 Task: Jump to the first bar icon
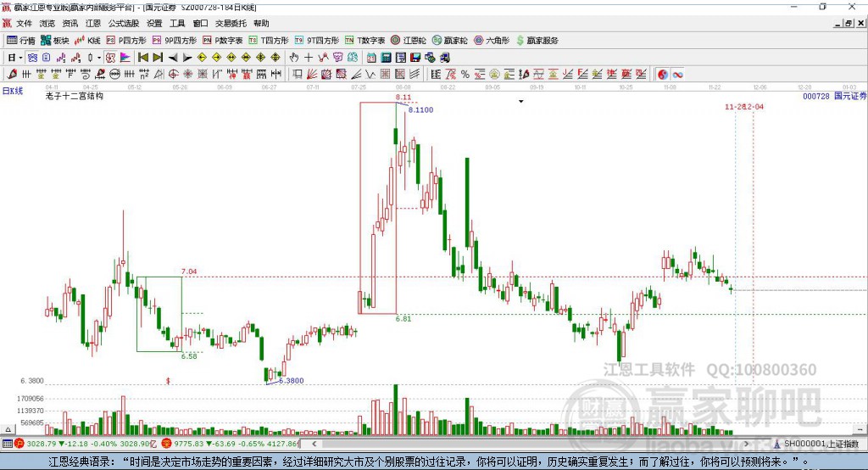coord(143,58)
